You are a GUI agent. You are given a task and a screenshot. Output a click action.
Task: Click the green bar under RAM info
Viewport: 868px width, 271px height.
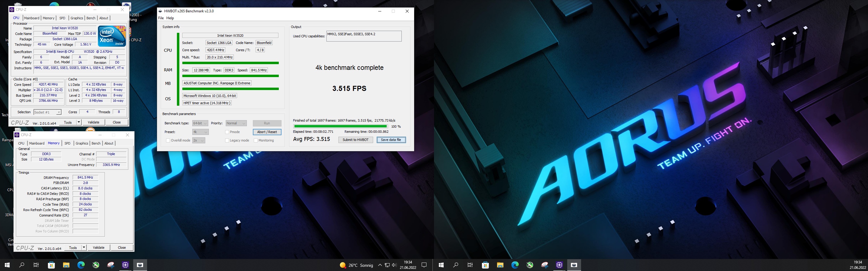[231, 76]
